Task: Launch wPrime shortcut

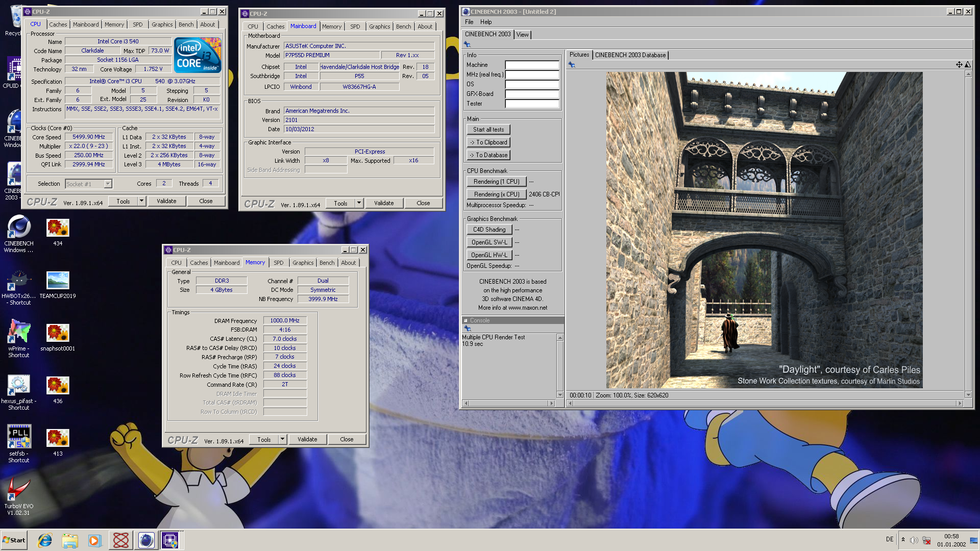Action: (x=19, y=338)
